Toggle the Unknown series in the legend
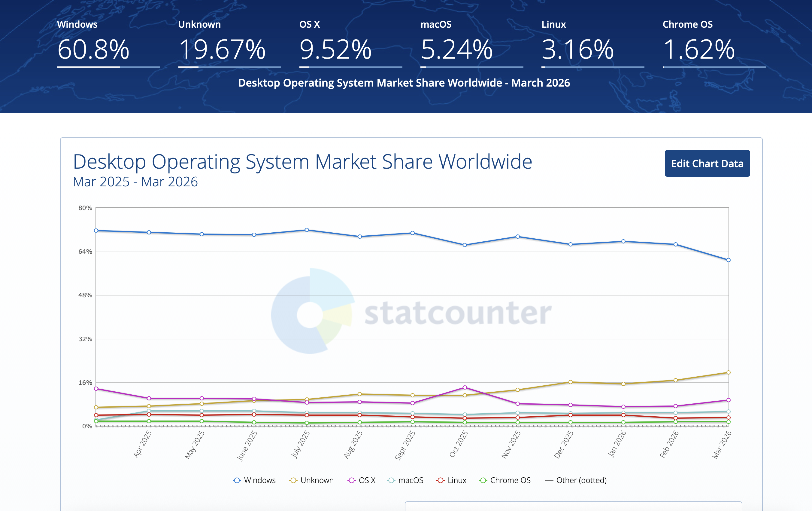This screenshot has width=812, height=511. click(311, 480)
